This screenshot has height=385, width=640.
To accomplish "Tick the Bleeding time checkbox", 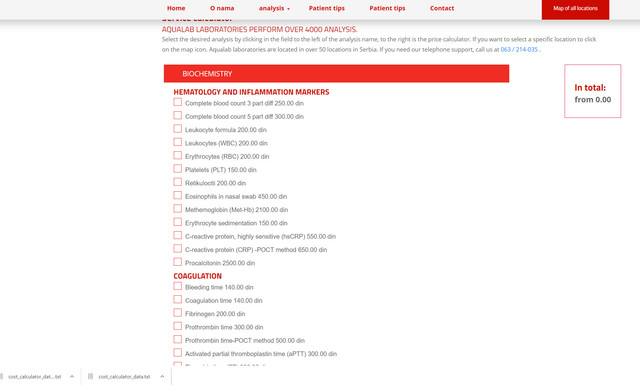I will (178, 286).
